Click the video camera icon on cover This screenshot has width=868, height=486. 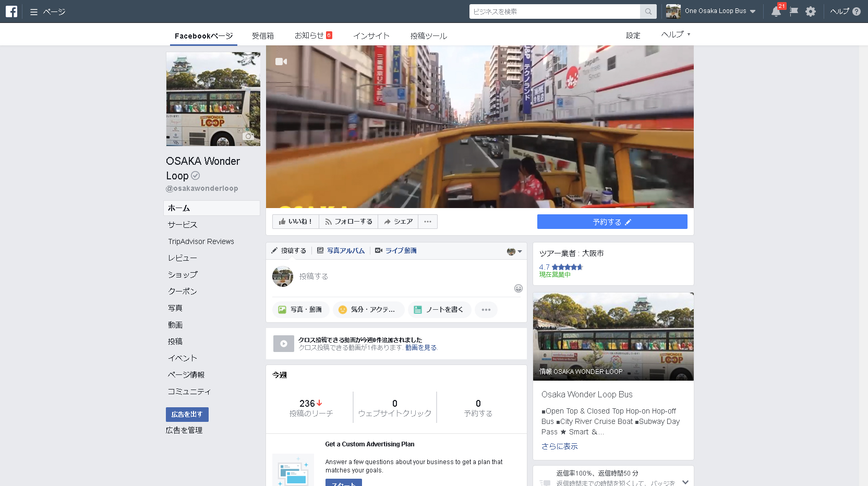[x=281, y=62]
